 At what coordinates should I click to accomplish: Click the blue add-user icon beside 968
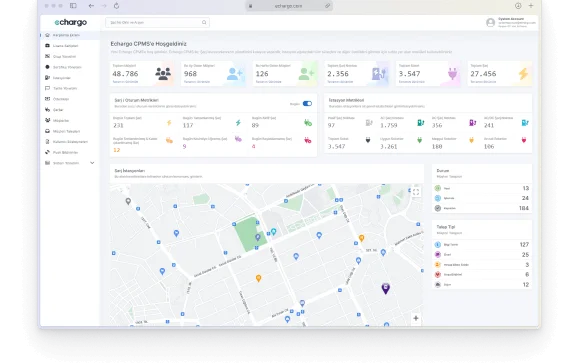(235, 74)
